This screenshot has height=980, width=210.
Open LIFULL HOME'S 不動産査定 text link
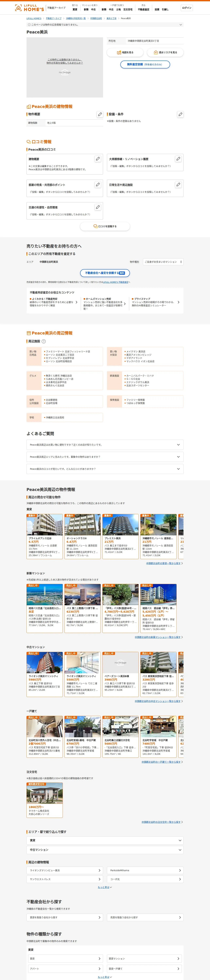point(115,282)
